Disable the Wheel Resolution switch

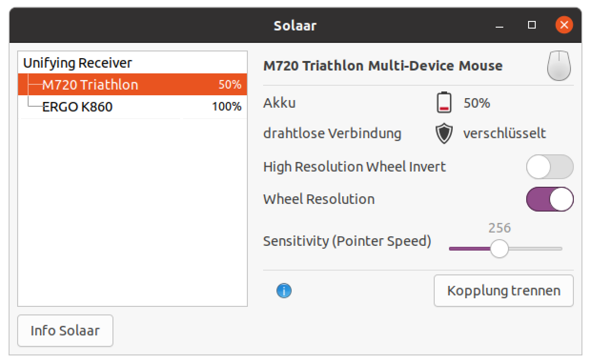pyautogui.click(x=550, y=199)
